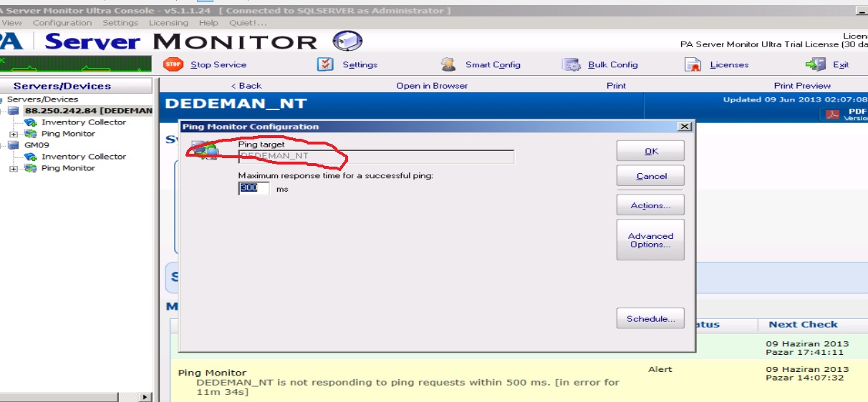Click the Alert status text

pyautogui.click(x=660, y=369)
